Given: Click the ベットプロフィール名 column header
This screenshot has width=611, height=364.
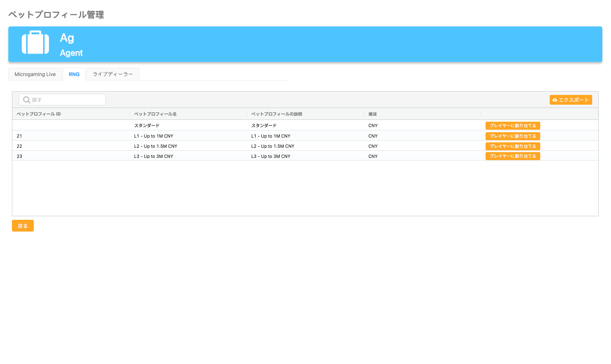Looking at the screenshot, I should click(155, 114).
